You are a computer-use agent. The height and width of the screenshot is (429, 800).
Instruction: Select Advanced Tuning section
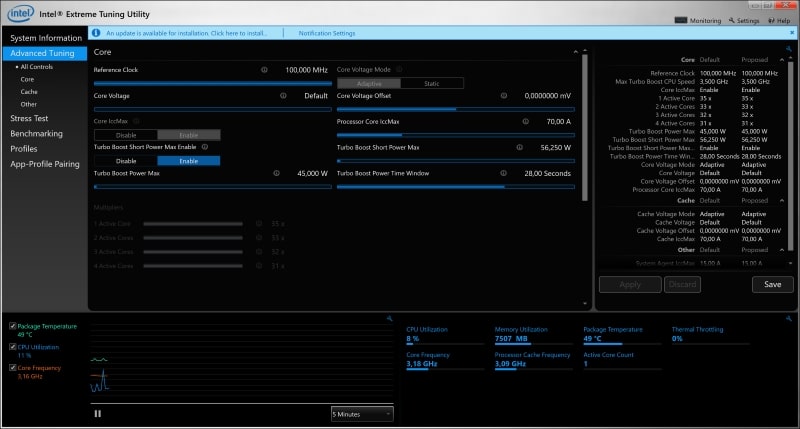tap(45, 53)
